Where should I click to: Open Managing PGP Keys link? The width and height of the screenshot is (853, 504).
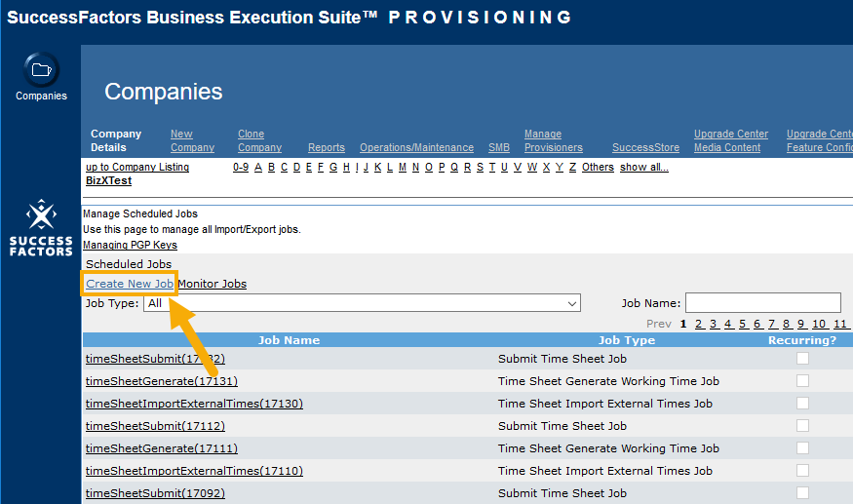[130, 245]
